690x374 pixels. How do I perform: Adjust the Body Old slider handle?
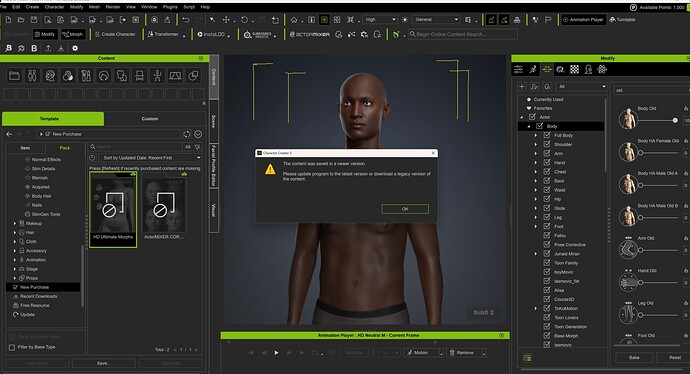(675, 120)
